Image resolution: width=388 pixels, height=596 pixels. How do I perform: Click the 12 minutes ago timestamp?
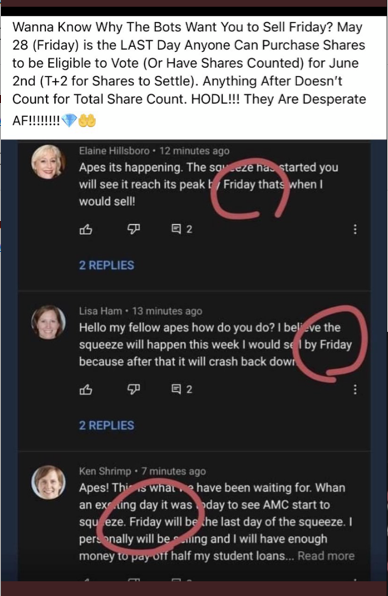point(194,151)
